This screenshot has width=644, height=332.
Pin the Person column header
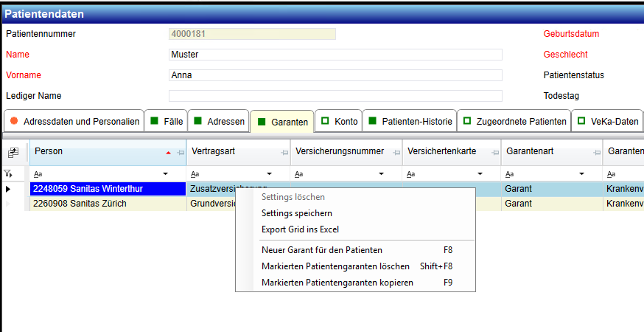pyautogui.click(x=180, y=153)
